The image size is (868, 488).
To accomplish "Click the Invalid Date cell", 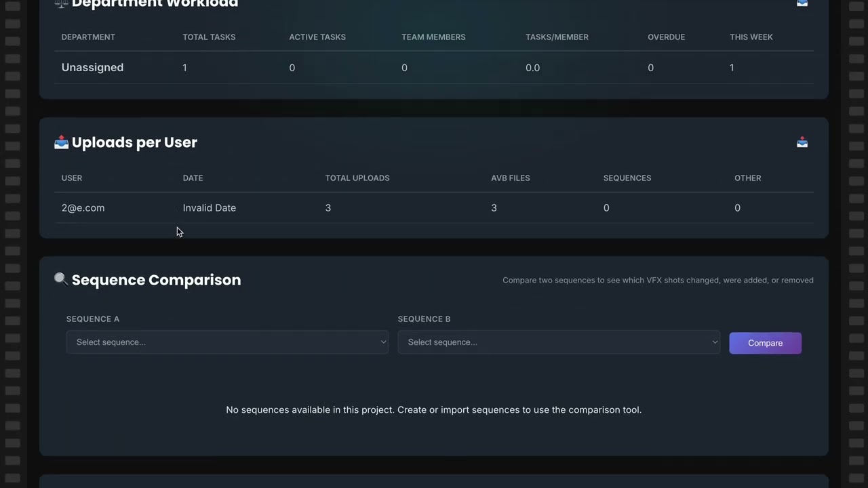I will point(210,208).
